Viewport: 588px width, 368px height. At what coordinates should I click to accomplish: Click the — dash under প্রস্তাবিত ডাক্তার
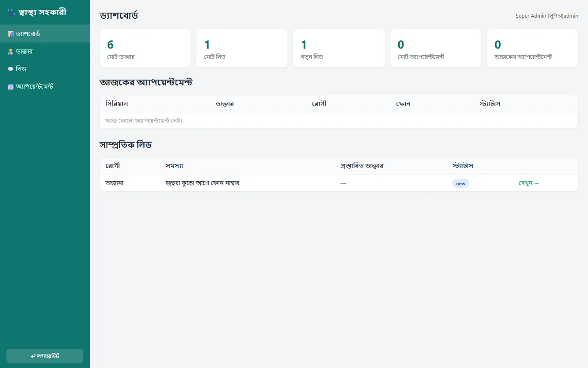(x=343, y=184)
